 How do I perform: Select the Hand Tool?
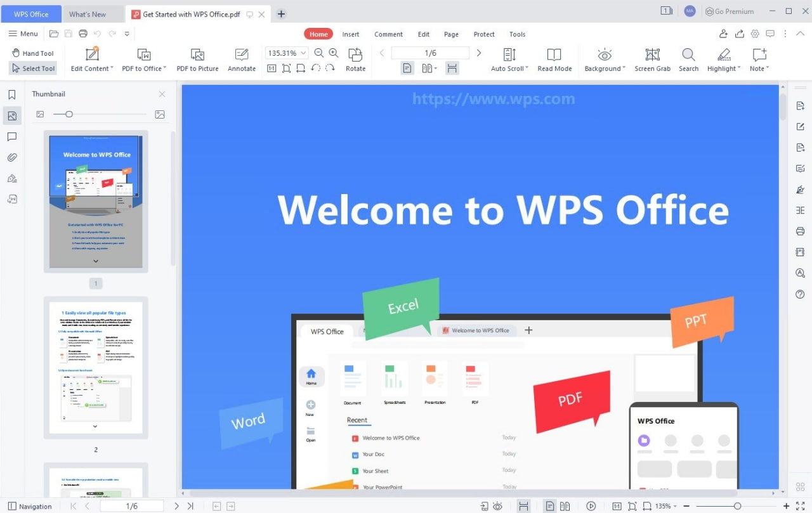(32, 53)
